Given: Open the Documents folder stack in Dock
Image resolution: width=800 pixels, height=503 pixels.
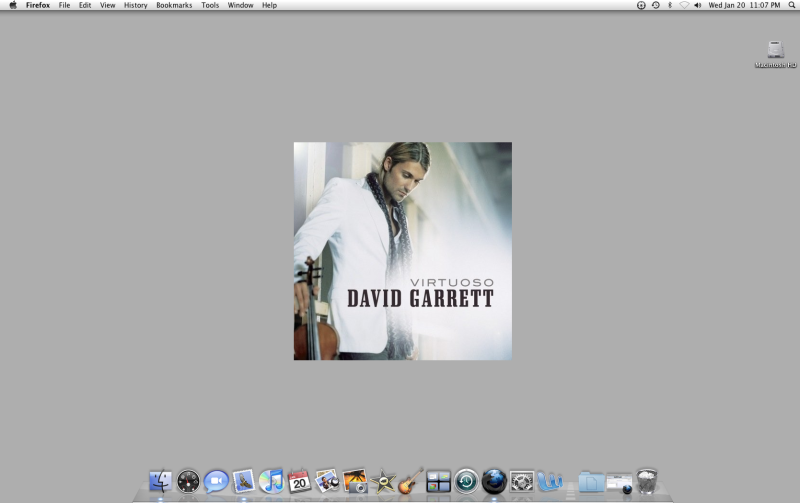Looking at the screenshot, I should tap(591, 482).
